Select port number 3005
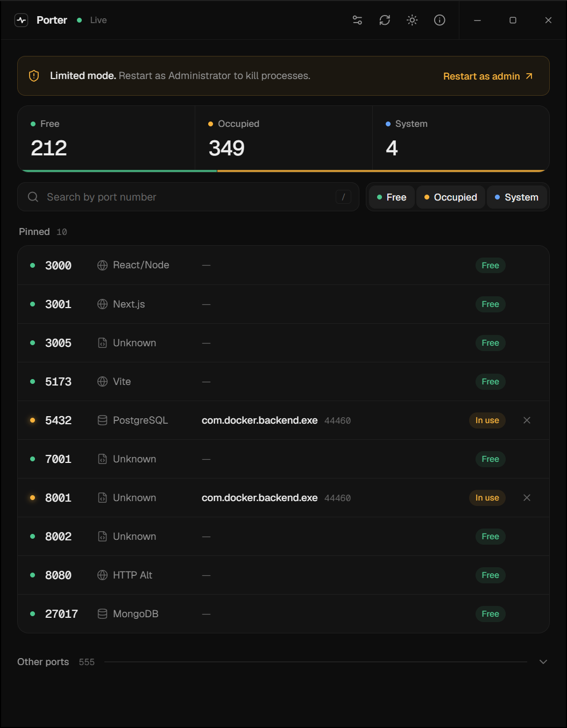The height and width of the screenshot is (728, 567). pyautogui.click(x=58, y=342)
